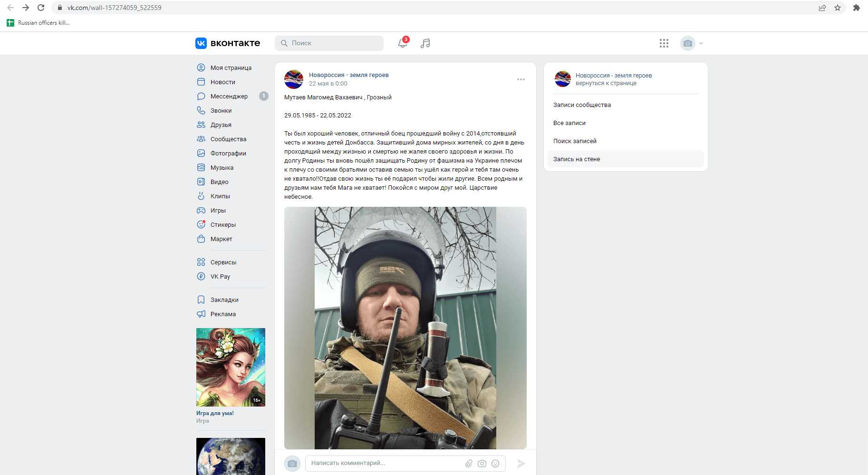This screenshot has height=475, width=868.
Task: Select Все записи in the right panel
Action: coord(569,123)
